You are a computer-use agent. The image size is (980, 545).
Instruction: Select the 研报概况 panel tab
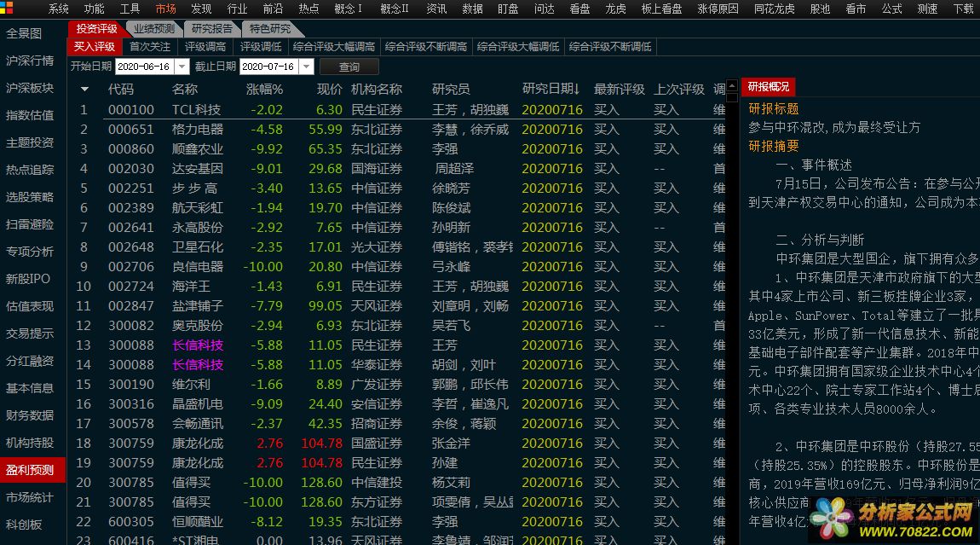768,86
